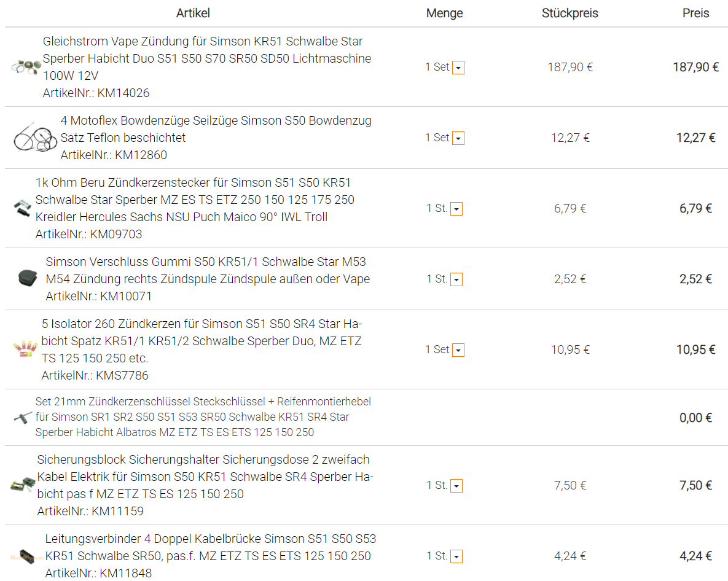
Task: Click the Isolator 260 Zündkerzen thumbnail
Action: (x=26, y=349)
